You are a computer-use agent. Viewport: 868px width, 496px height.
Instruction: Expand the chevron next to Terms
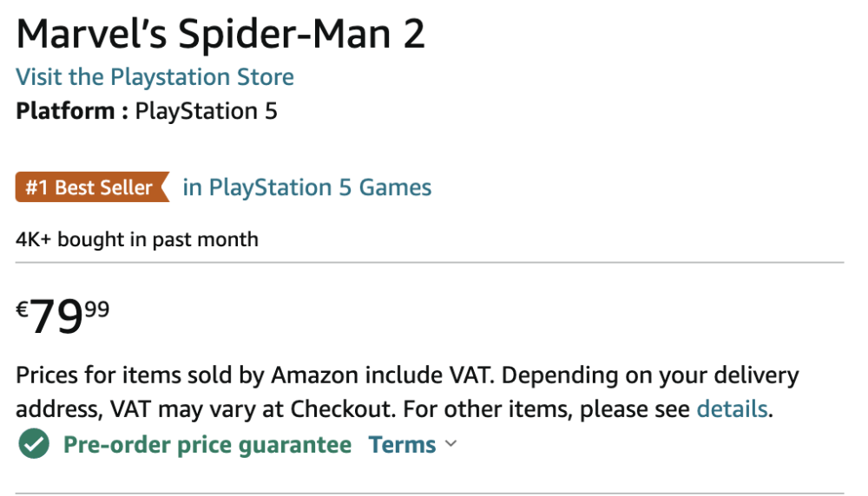(450, 445)
